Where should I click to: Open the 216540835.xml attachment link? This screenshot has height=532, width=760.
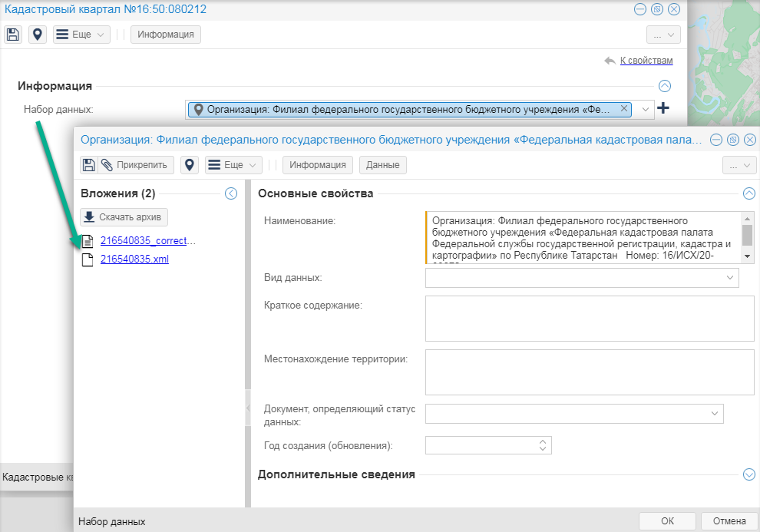(135, 259)
